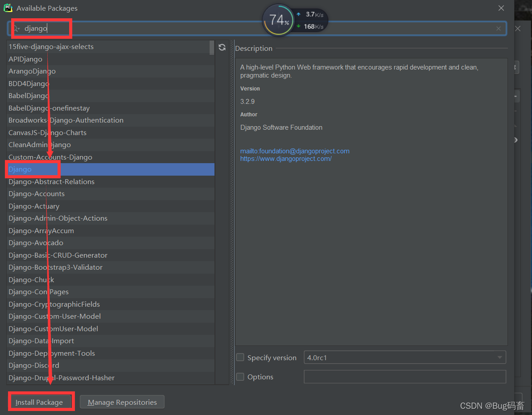Select the BDD4Django package
Screen dimensions: 532x415
(x=110, y=84)
